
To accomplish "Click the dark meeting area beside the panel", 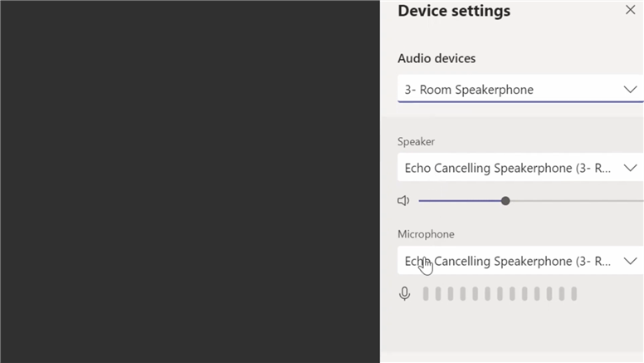I will (189, 181).
